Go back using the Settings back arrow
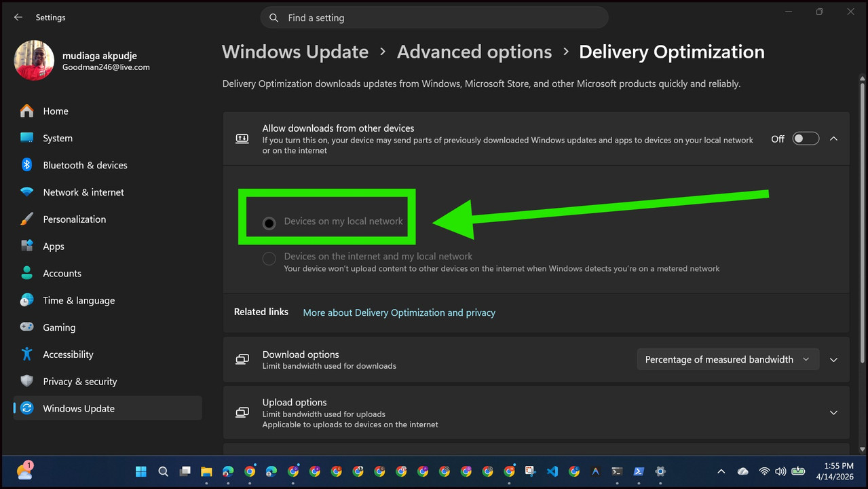Viewport: 868px width, 489px height. pyautogui.click(x=18, y=18)
